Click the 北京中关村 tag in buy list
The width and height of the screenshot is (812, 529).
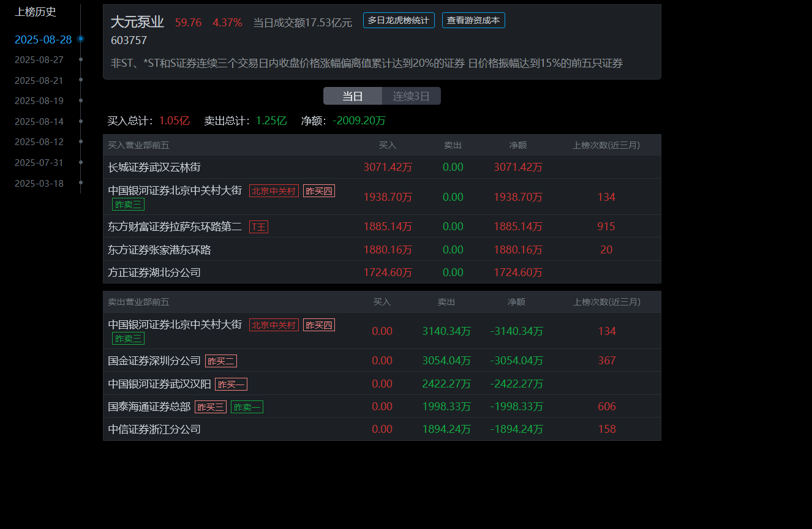click(274, 191)
